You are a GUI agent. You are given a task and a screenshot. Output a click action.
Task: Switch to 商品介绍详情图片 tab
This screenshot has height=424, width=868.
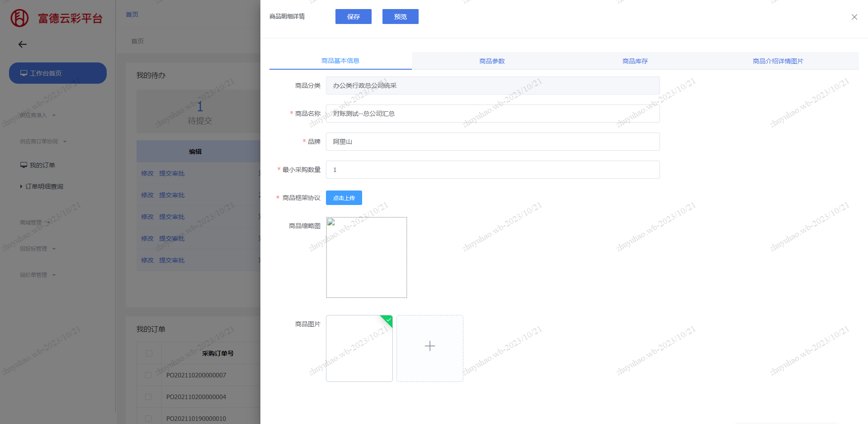pyautogui.click(x=778, y=61)
